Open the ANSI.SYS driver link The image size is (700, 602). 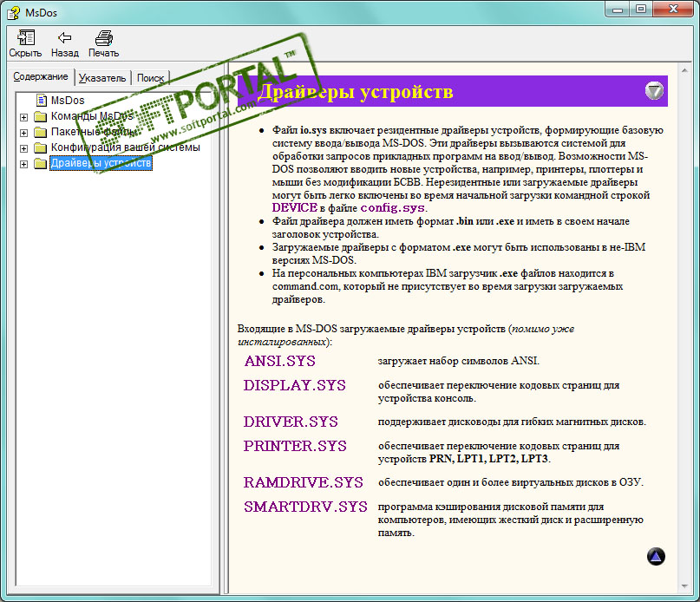point(280,361)
